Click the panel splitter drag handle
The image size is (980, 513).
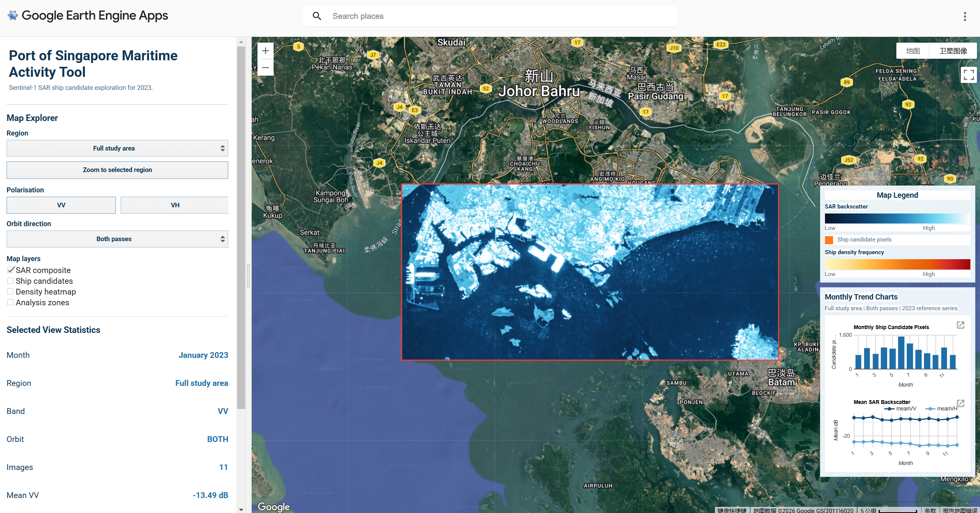(249, 276)
